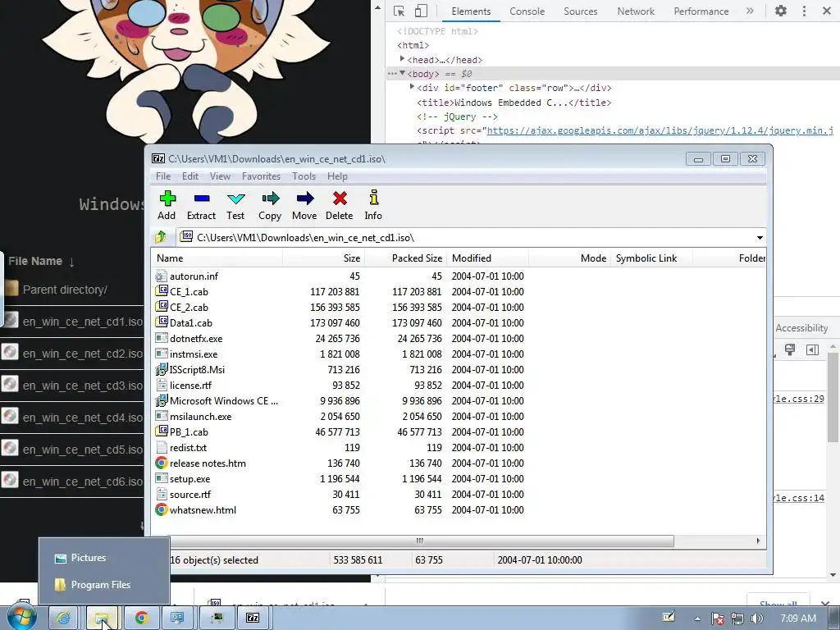Click the Delete toolbar icon
This screenshot has width=840, height=630.
coord(339,206)
